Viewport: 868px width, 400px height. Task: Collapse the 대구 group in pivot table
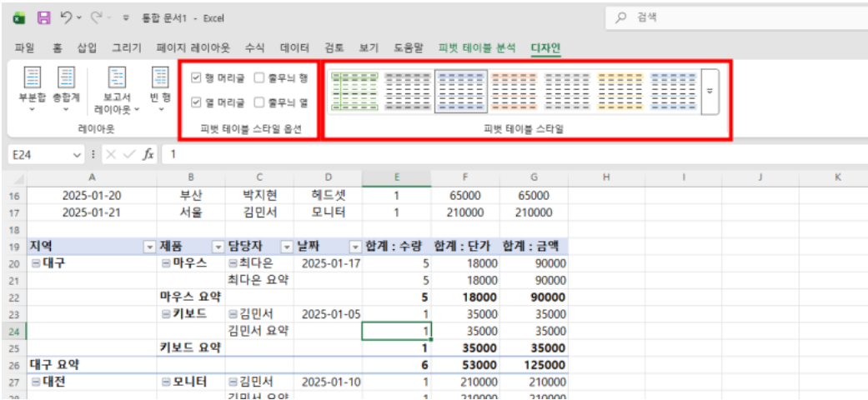tap(36, 263)
